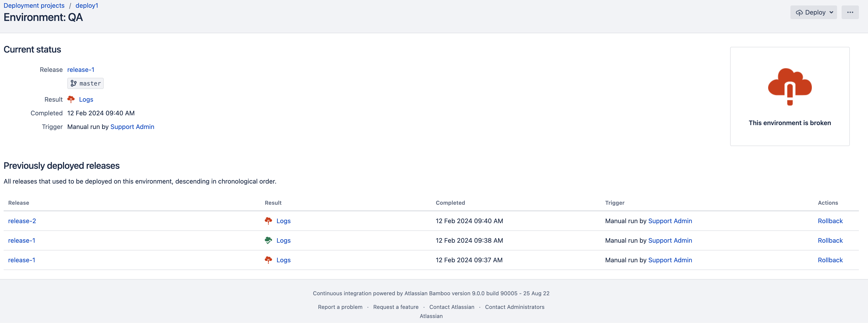The height and width of the screenshot is (323, 868).
Task: Open the deploy1 breadcrumb link
Action: 87,5
